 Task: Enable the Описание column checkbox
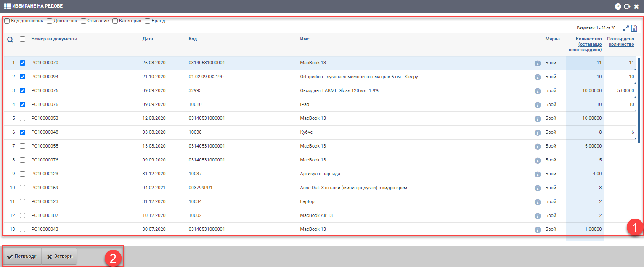[x=84, y=21]
